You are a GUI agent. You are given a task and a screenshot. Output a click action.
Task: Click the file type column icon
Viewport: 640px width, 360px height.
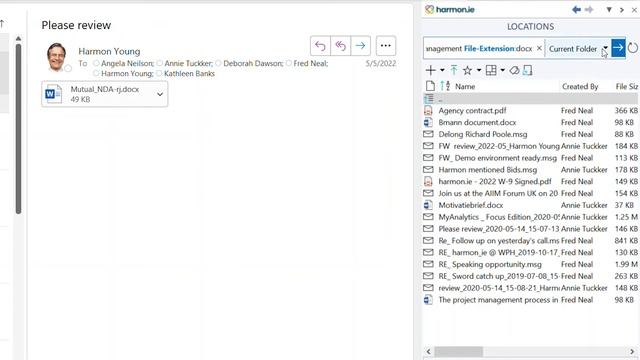[430, 86]
